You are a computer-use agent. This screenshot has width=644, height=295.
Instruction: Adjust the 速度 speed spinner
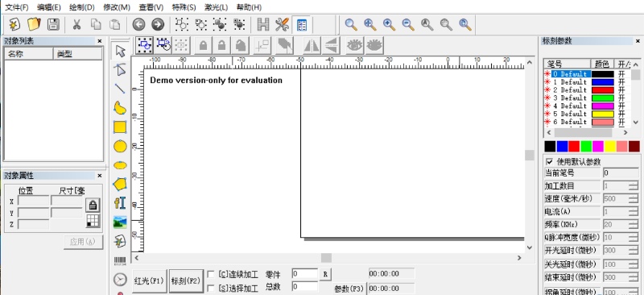(x=634, y=199)
